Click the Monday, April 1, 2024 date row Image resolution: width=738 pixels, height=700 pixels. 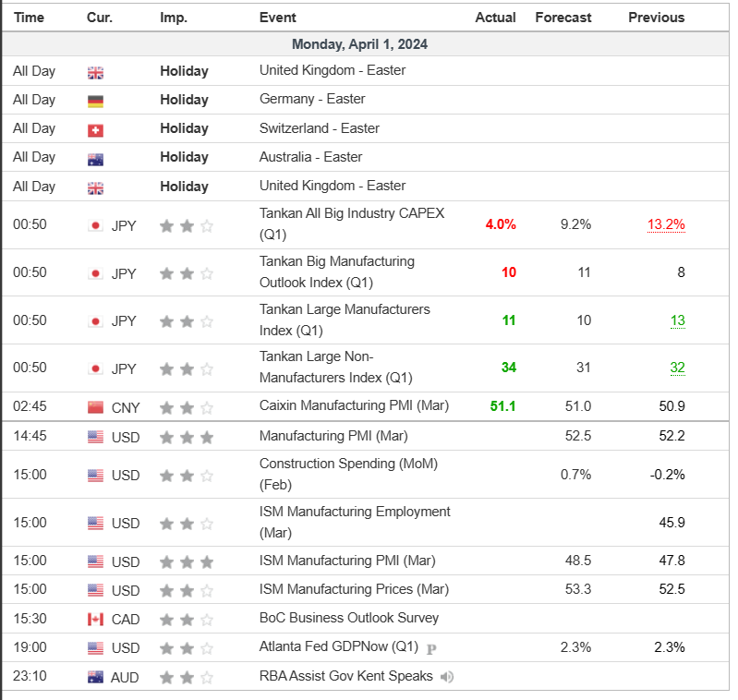pyautogui.click(x=359, y=44)
